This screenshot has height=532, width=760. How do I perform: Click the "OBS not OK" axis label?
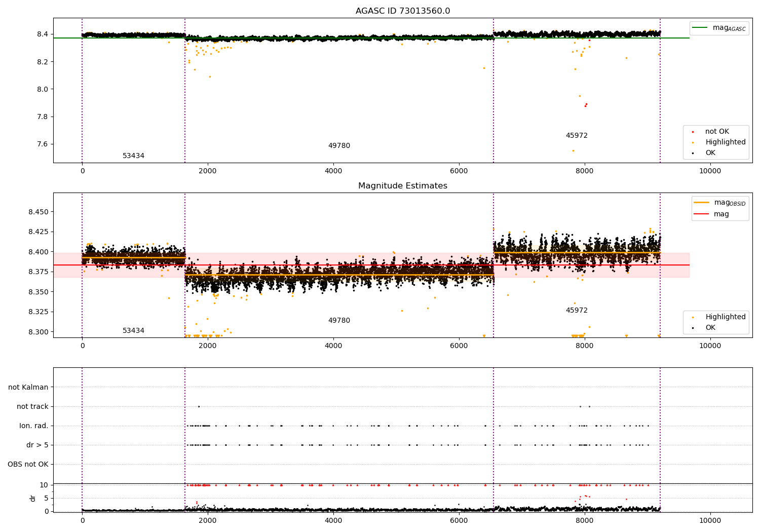point(28,465)
